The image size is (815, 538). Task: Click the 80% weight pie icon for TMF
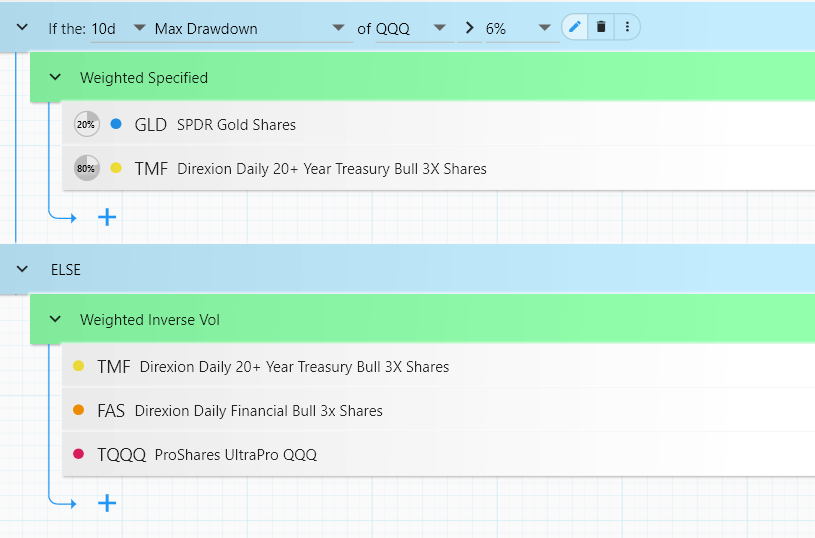tap(86, 168)
